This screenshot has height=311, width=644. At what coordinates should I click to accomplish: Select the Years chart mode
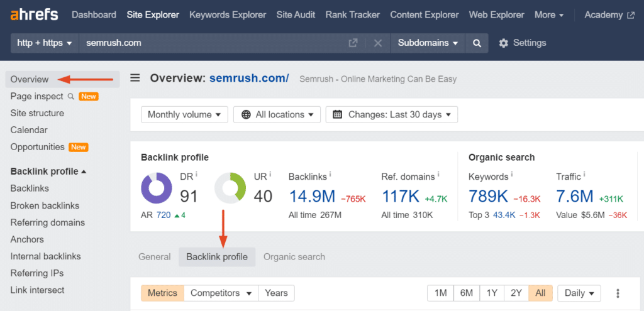pyautogui.click(x=277, y=293)
